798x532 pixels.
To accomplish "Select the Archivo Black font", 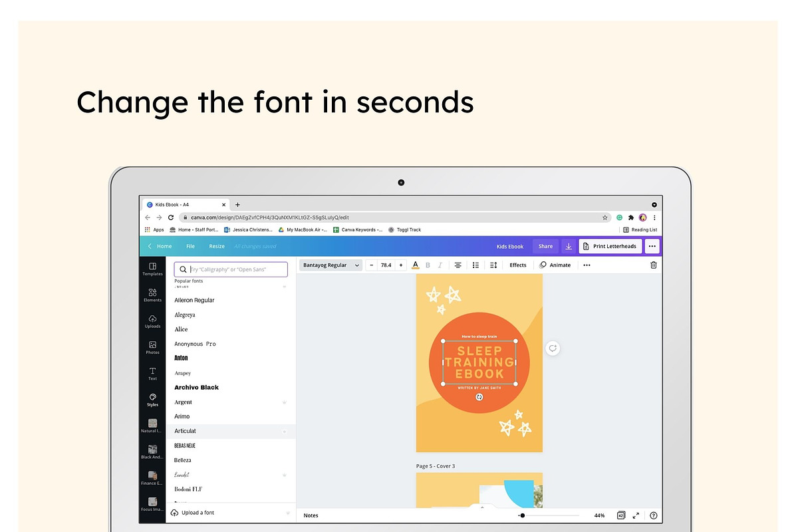I will (x=196, y=387).
